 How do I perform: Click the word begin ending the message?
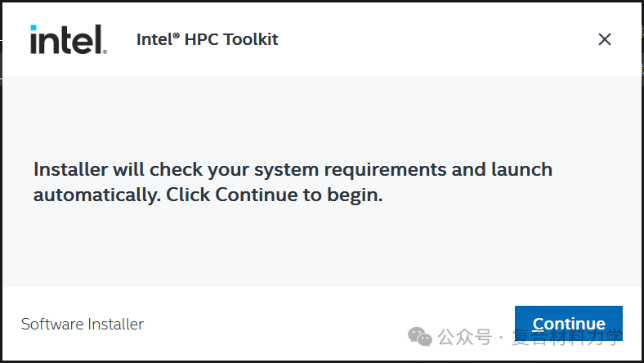click(x=352, y=195)
